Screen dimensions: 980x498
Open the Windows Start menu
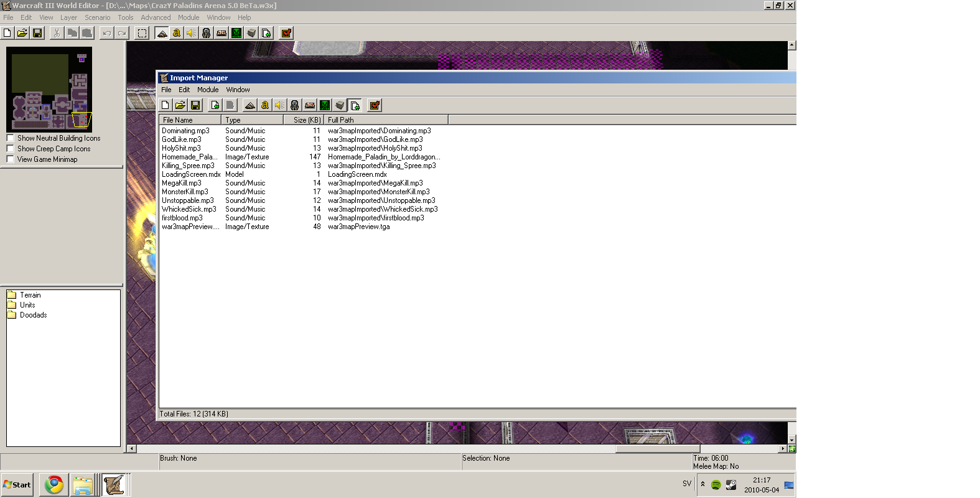pos(17,484)
